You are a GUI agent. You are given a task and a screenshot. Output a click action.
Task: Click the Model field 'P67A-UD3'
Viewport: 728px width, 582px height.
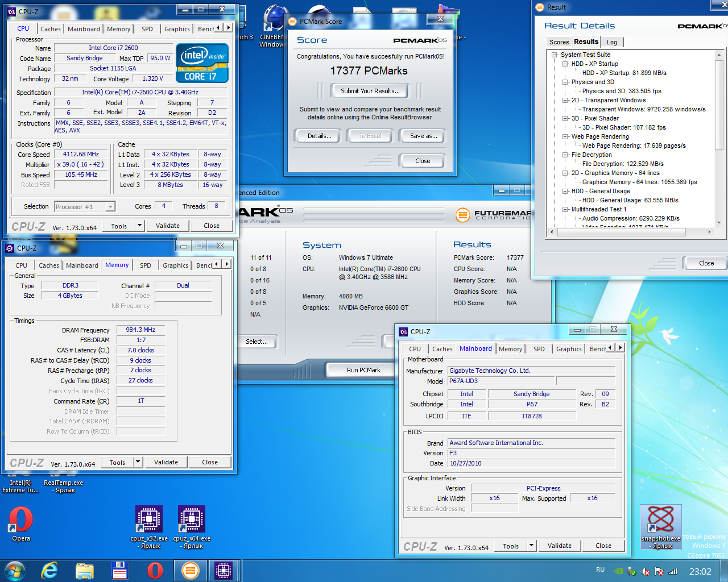coord(500,381)
